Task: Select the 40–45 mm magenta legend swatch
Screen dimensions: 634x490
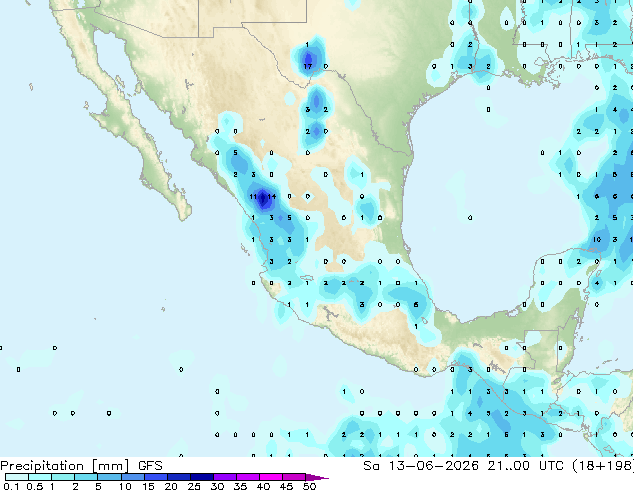Action: [x=271, y=477]
